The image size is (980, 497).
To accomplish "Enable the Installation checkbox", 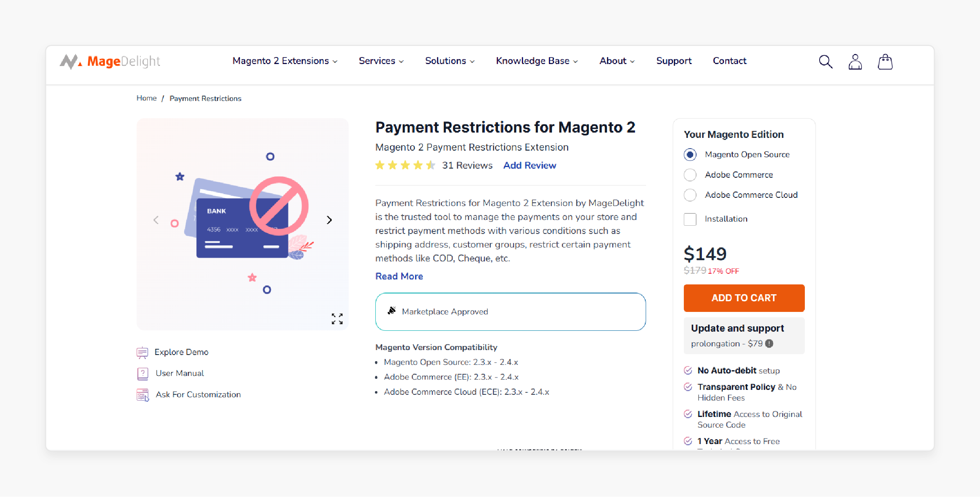I will [x=690, y=219].
